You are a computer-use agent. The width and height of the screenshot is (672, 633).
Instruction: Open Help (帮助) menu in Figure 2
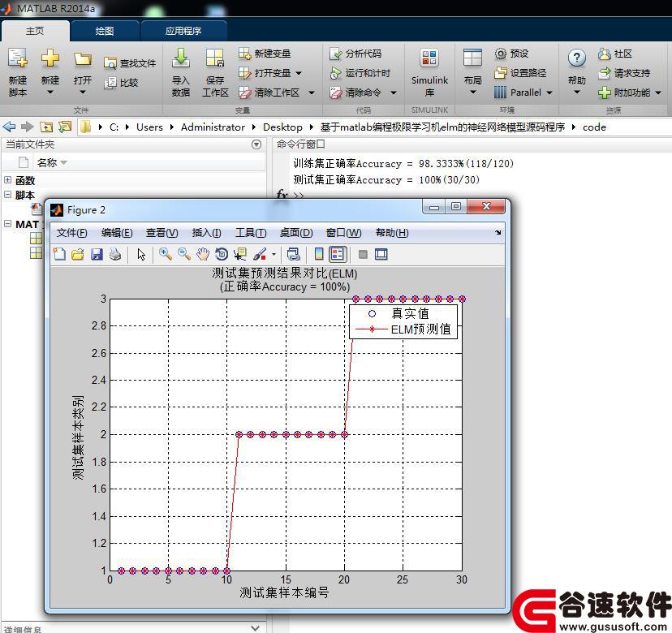(392, 233)
